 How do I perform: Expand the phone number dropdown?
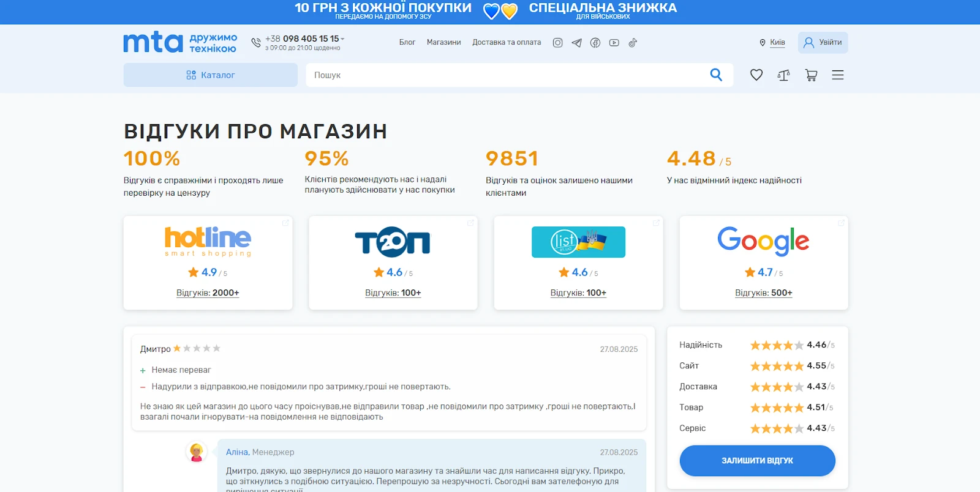(342, 39)
